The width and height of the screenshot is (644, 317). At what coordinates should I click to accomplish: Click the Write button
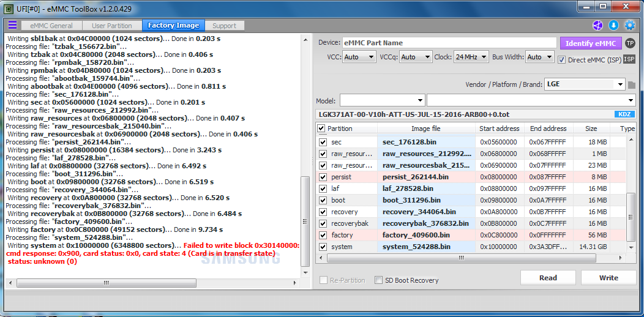pos(608,278)
